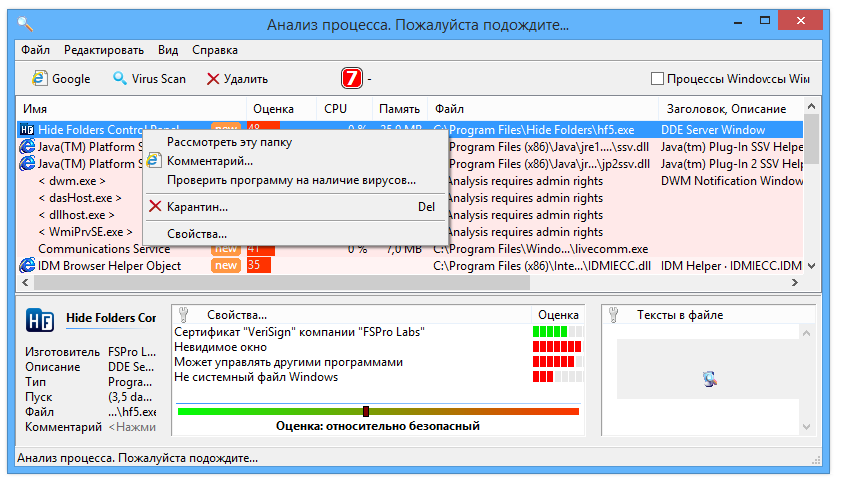Click the first Java(TM) Platform row IE icon
Screen dimensions: 846x483
pyautogui.click(x=27, y=147)
